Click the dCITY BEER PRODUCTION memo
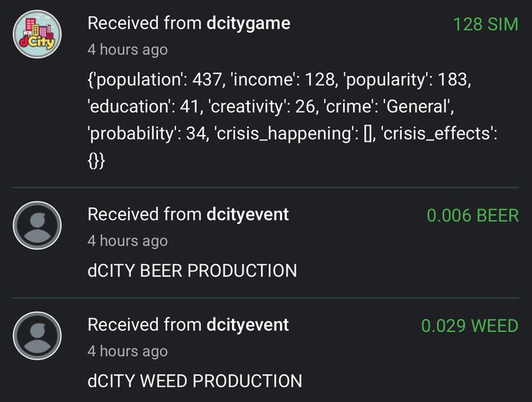 click(193, 271)
